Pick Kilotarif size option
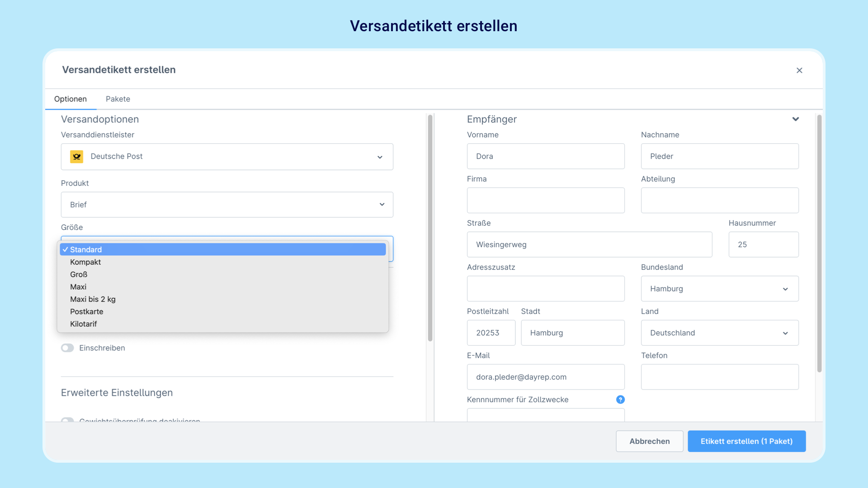 [223, 324]
